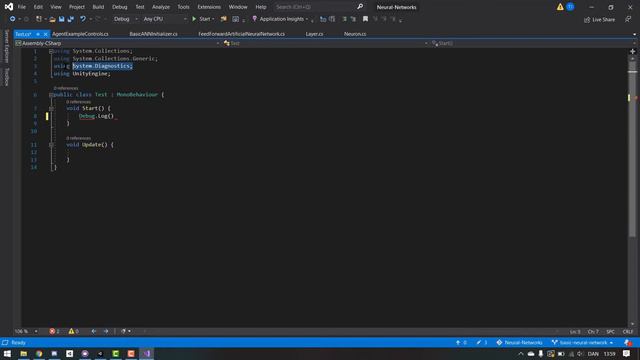Click the SPC indentation indicator
Image resolution: width=640 pixels, height=360 pixels.
(611, 332)
